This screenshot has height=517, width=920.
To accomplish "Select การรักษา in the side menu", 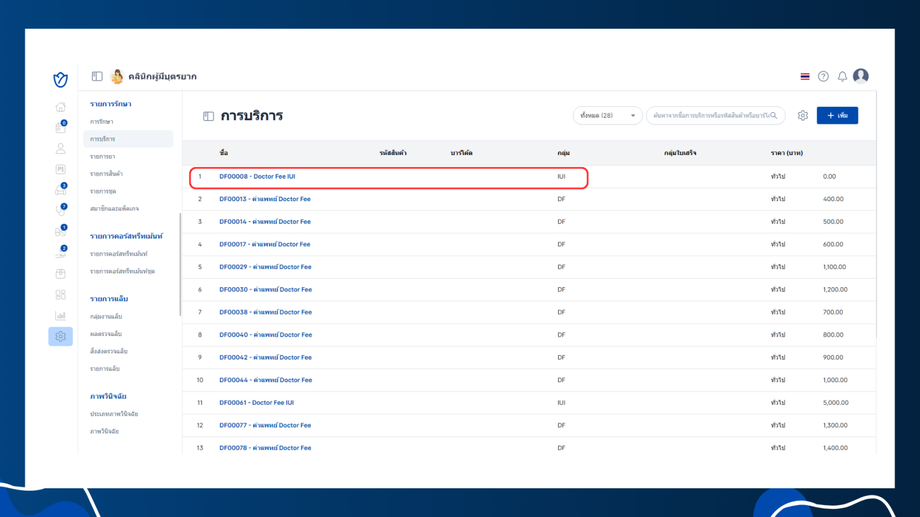I will tap(102, 121).
